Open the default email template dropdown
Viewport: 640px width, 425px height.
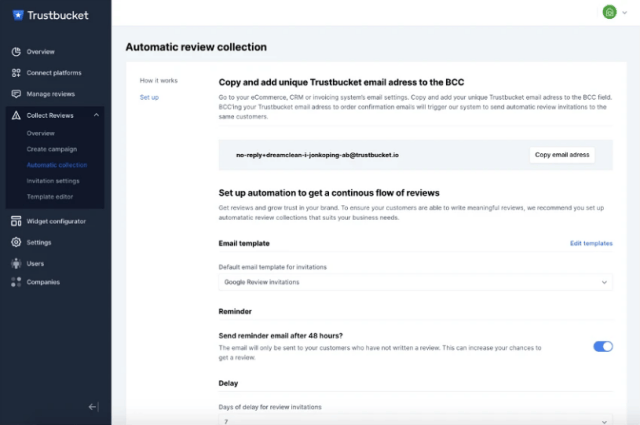tap(416, 282)
